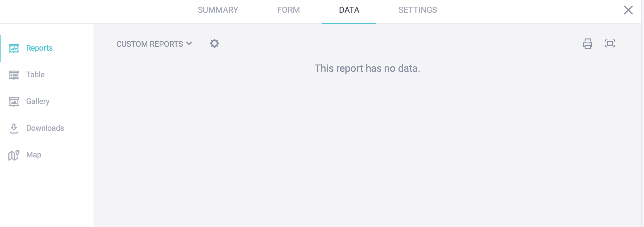Go to the Downloads section label

(45, 128)
